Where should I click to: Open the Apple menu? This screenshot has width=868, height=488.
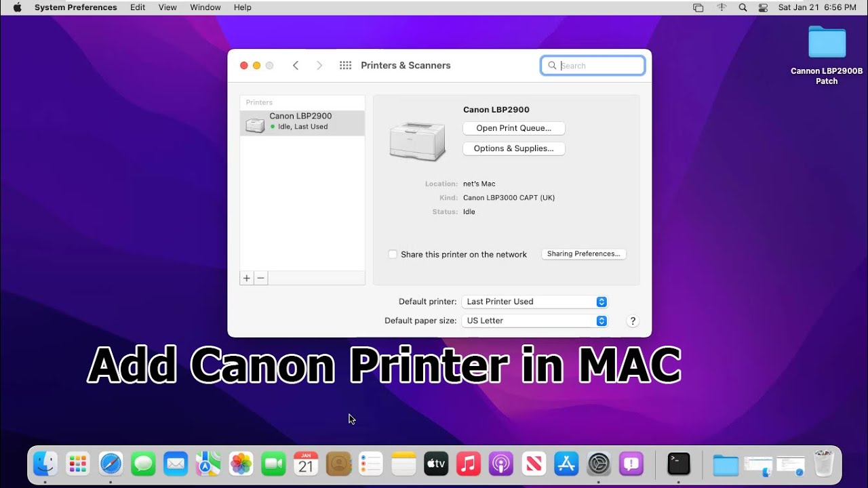coord(18,7)
